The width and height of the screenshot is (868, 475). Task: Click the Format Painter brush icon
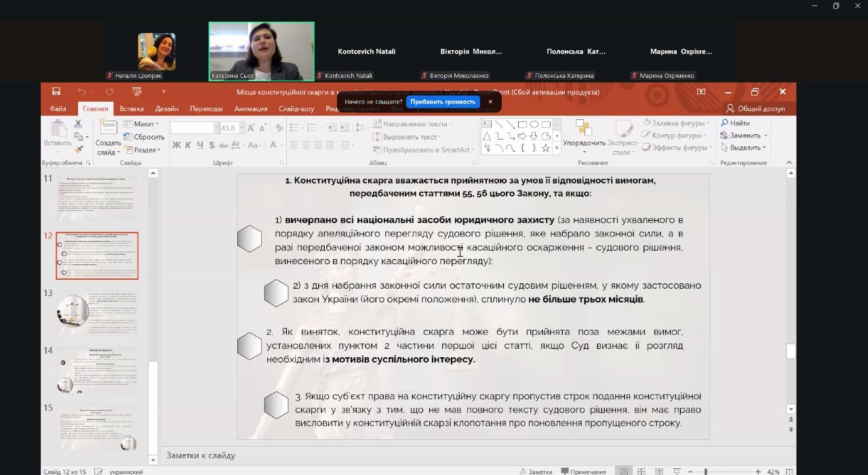(78, 149)
